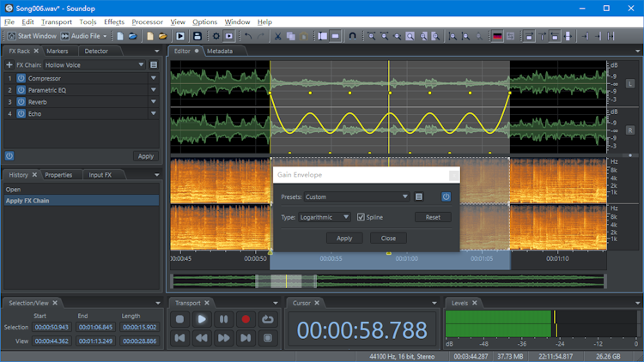Click Apply in the FX Rack panel
The width and height of the screenshot is (644, 362).
[x=146, y=156]
